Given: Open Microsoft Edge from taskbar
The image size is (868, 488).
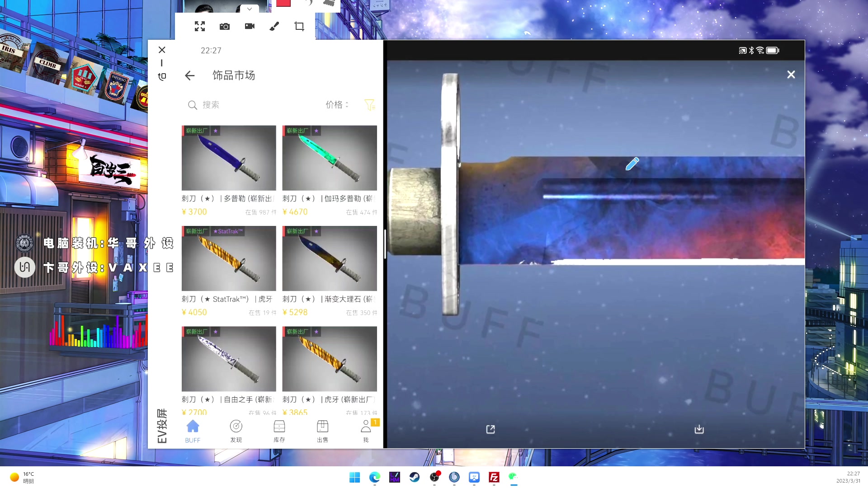Looking at the screenshot, I should click(x=375, y=477).
